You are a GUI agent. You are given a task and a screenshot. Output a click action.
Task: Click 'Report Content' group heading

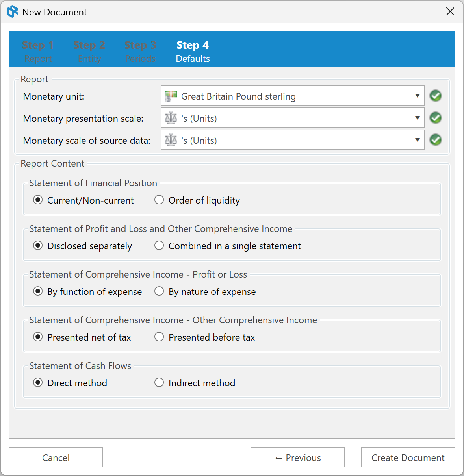pyautogui.click(x=52, y=163)
